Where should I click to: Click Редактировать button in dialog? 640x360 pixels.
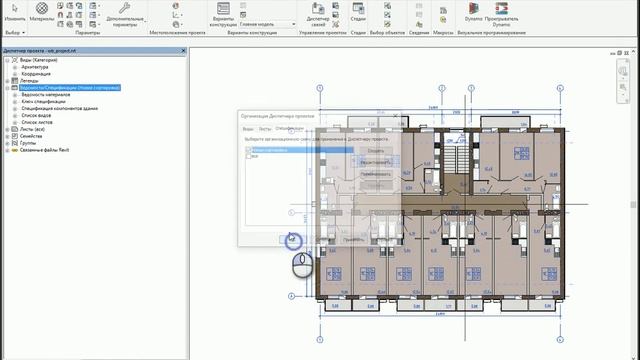coord(376,162)
